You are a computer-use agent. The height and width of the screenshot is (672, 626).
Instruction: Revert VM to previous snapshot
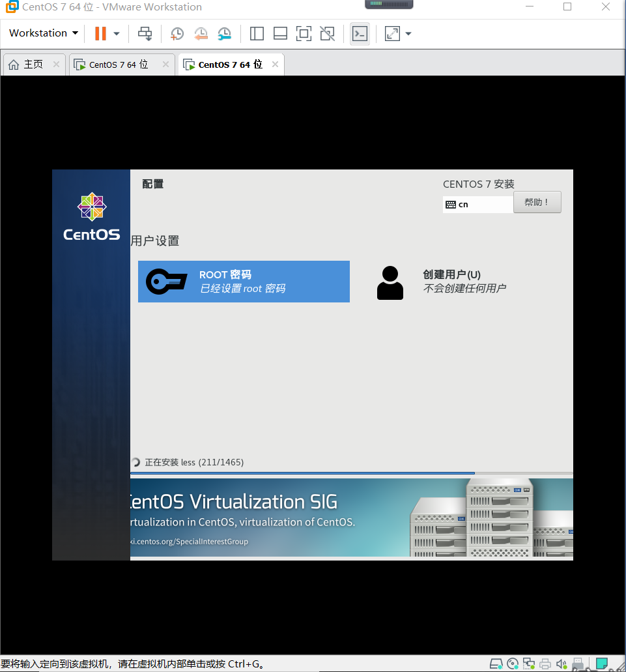point(201,33)
